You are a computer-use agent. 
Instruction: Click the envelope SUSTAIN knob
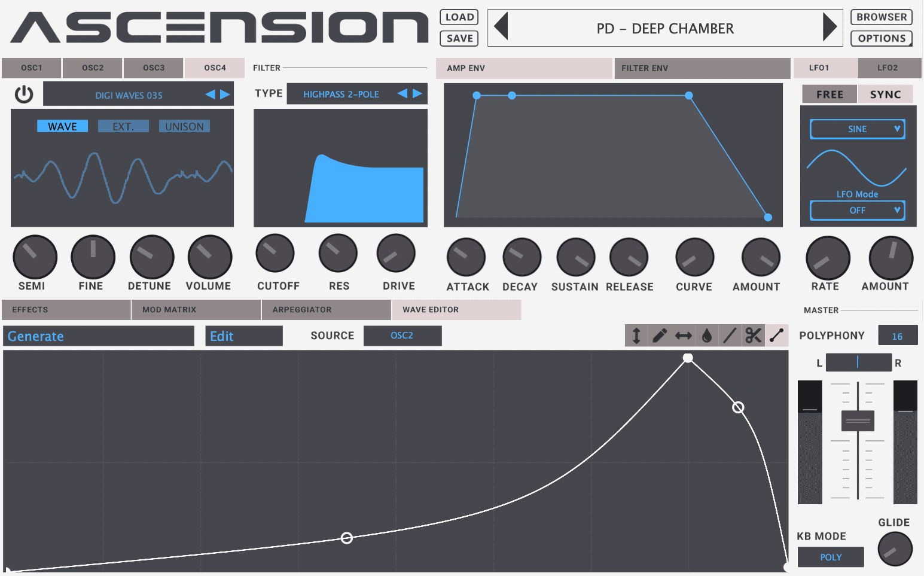click(x=576, y=257)
